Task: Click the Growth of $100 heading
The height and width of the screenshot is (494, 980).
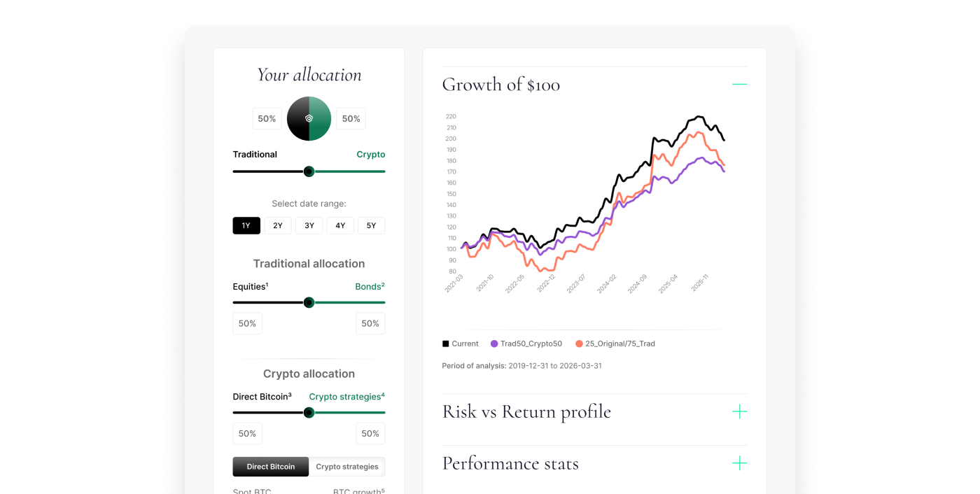Action: (x=501, y=85)
